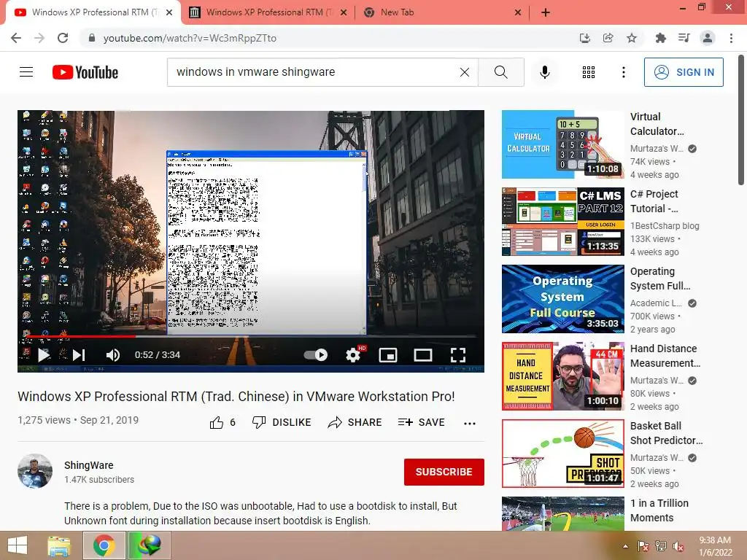The height and width of the screenshot is (560, 747).
Task: Open media control icon in Chrome toolbar
Action: pos(684,38)
